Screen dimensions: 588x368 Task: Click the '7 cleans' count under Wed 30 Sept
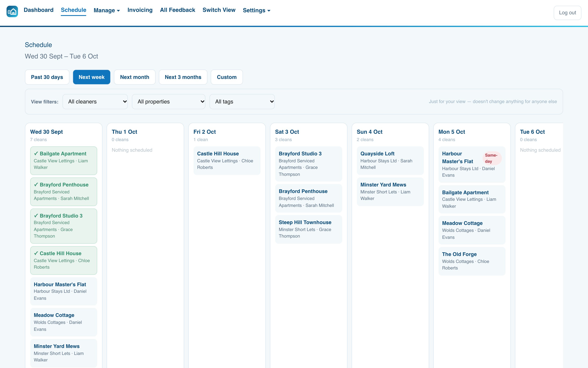[38, 140]
